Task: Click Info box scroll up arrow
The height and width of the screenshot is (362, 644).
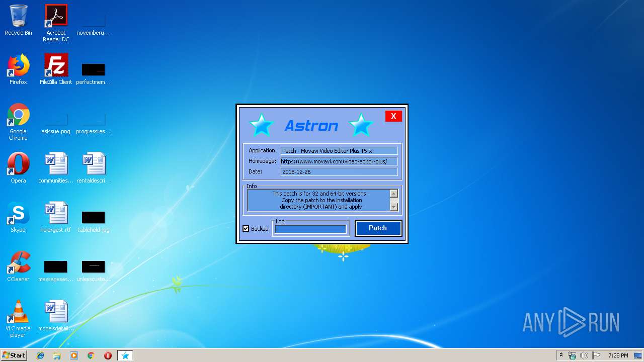Action: (x=394, y=194)
